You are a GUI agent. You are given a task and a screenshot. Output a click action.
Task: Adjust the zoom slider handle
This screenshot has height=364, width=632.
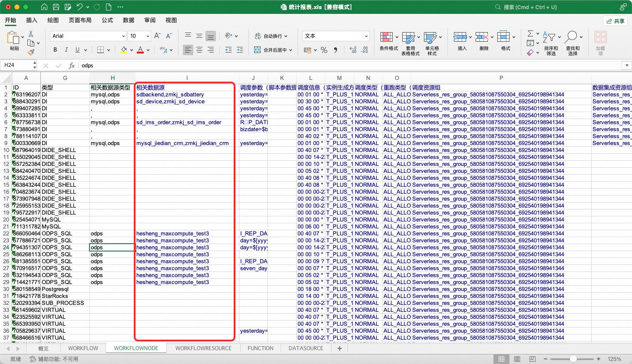click(x=573, y=359)
